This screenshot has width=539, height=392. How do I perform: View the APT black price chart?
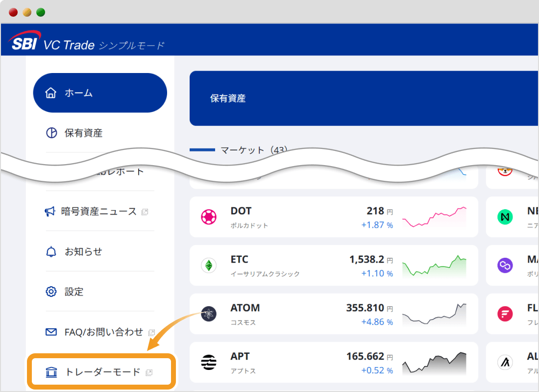click(x=435, y=363)
